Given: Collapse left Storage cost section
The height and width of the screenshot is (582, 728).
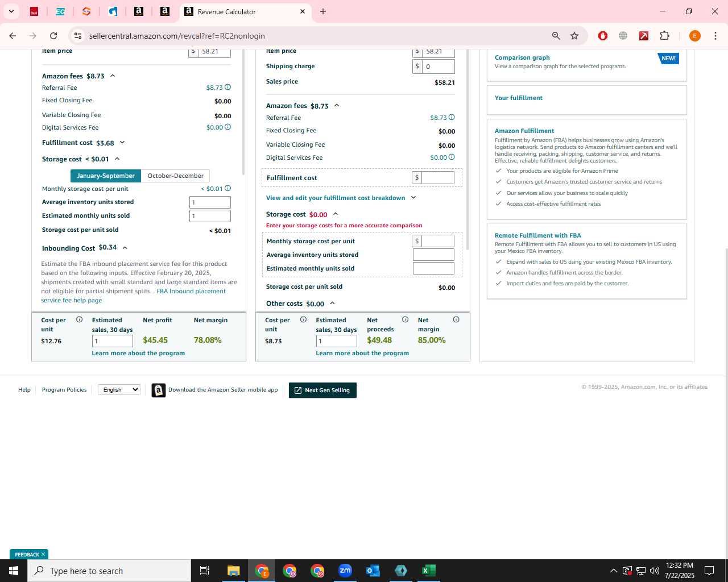Looking at the screenshot, I should pyautogui.click(x=117, y=159).
